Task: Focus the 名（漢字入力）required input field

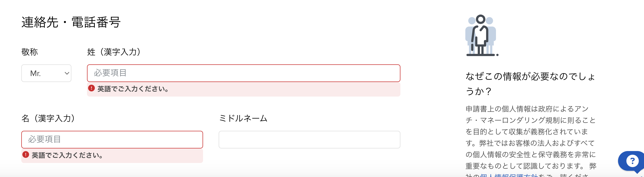Action: 112,140
